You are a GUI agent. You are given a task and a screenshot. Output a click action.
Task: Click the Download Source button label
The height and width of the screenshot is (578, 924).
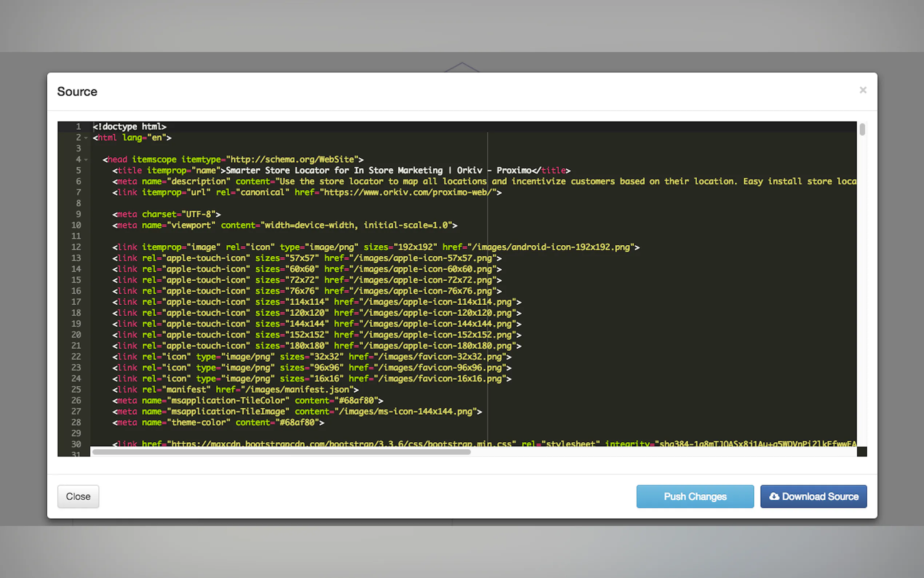pos(820,496)
